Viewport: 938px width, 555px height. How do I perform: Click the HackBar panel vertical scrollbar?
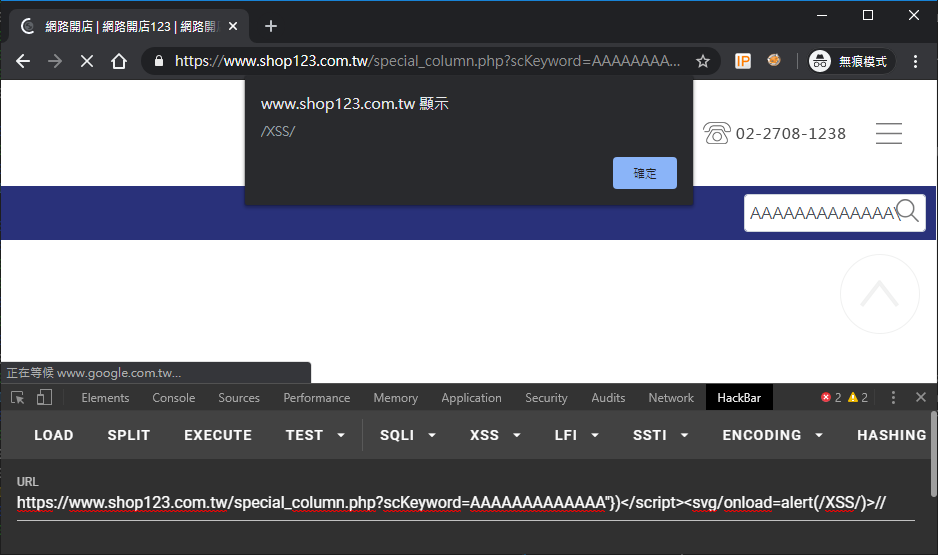(x=933, y=453)
